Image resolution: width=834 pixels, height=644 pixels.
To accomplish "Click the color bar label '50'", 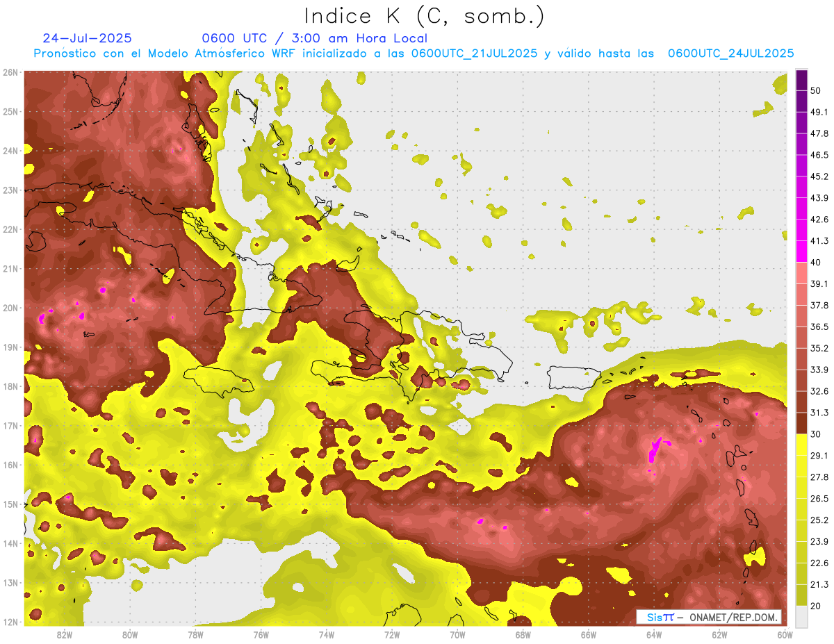I will [816, 90].
